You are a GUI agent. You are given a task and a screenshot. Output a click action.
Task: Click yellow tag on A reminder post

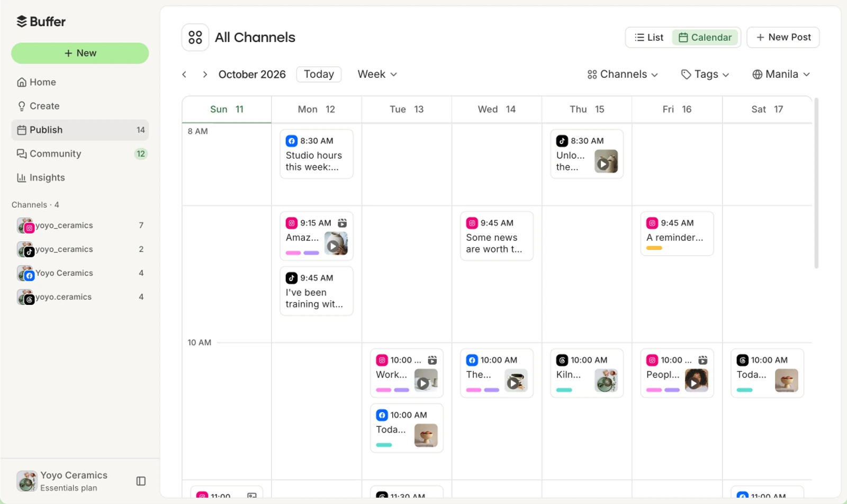tap(654, 248)
